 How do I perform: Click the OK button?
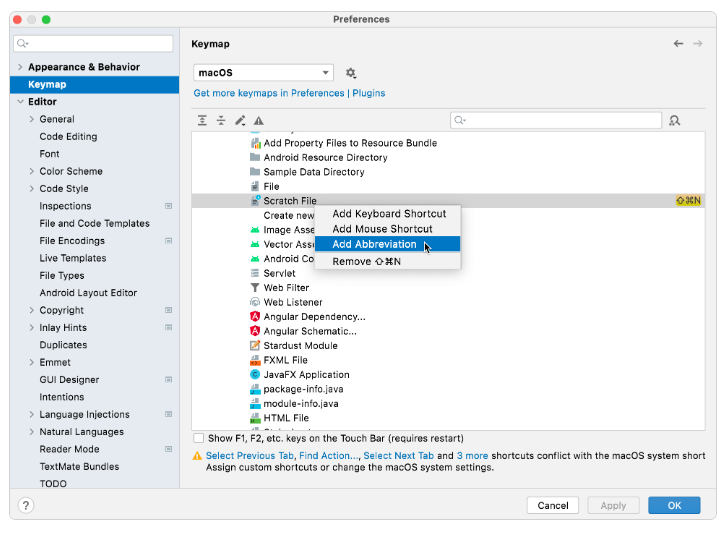tap(674, 505)
